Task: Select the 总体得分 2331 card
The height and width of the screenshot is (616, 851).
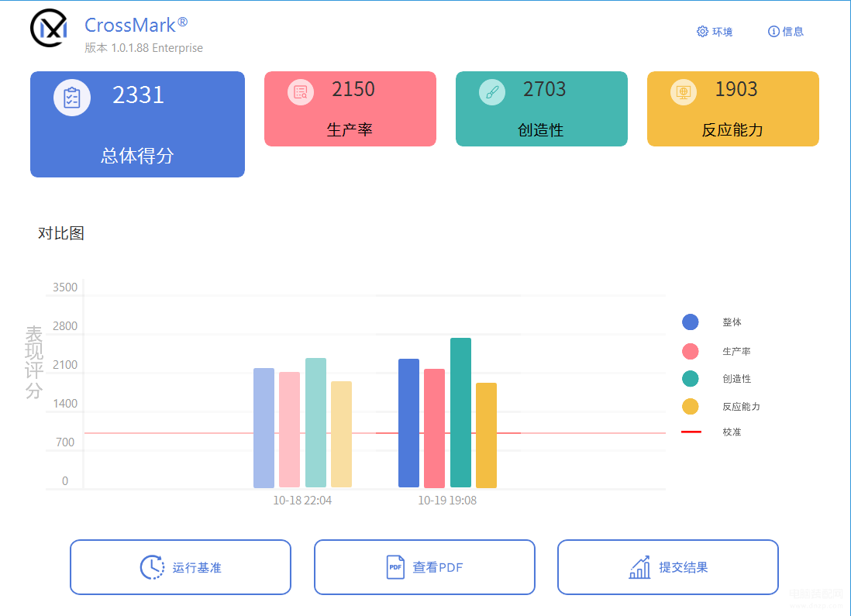Action: [137, 124]
